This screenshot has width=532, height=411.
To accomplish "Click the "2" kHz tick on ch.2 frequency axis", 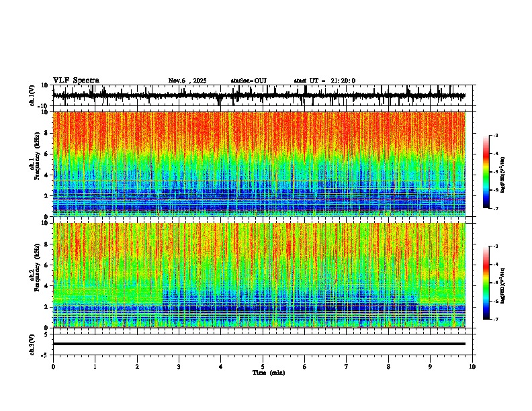I will click(46, 307).
